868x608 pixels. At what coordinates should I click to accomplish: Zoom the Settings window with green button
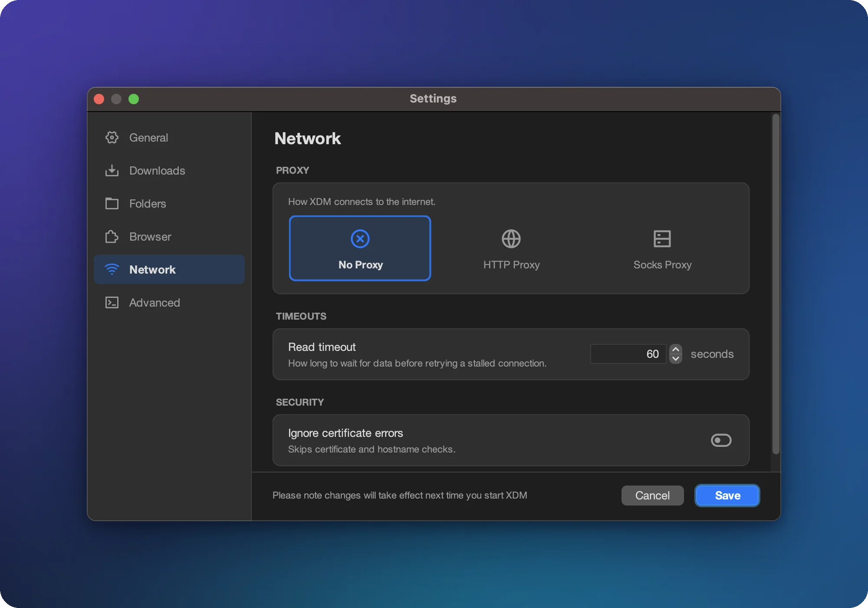click(x=134, y=99)
